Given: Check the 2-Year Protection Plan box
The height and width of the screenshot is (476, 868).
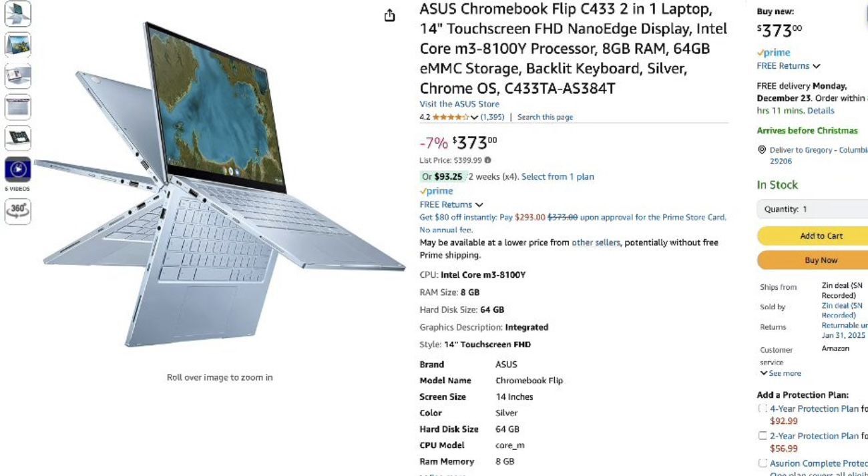Looking at the screenshot, I should [x=763, y=436].
